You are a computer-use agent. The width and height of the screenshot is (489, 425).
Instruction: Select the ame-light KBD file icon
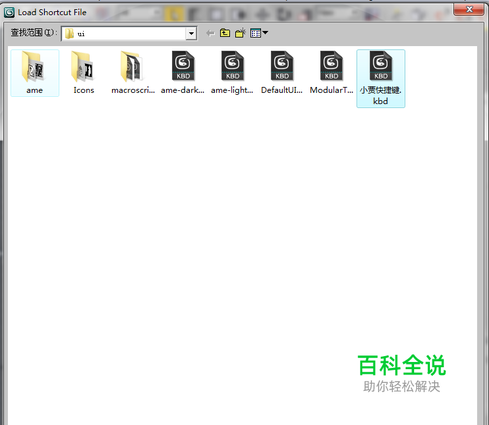click(232, 66)
